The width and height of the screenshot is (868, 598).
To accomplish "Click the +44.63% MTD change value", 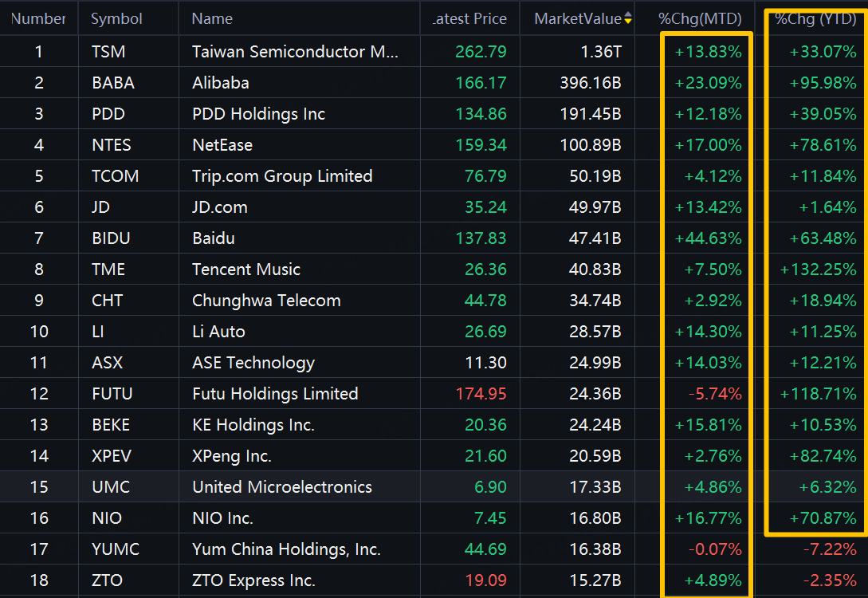I will (x=708, y=238).
